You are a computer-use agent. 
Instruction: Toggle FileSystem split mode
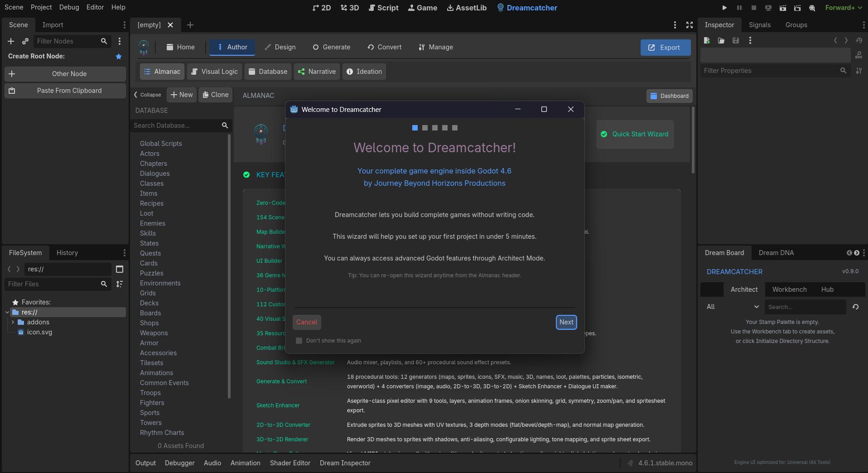(120, 269)
